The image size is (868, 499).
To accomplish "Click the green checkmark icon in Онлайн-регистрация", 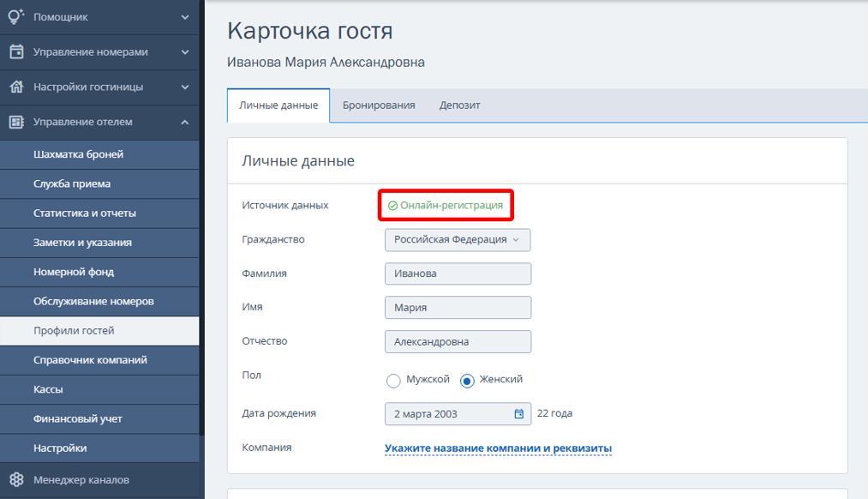I will point(392,206).
